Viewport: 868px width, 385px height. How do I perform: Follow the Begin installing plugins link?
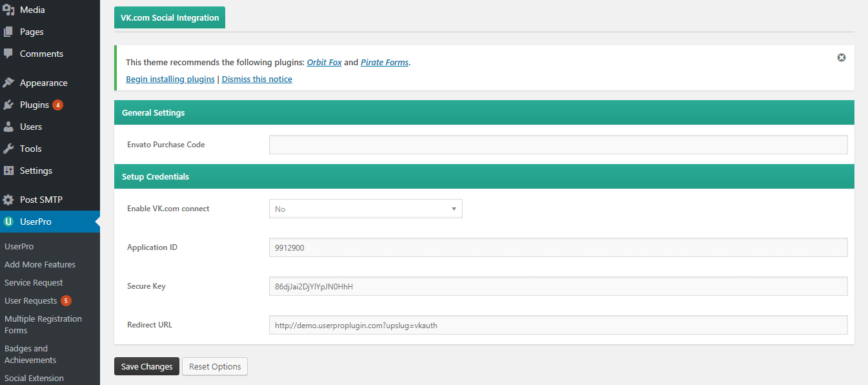pos(170,79)
